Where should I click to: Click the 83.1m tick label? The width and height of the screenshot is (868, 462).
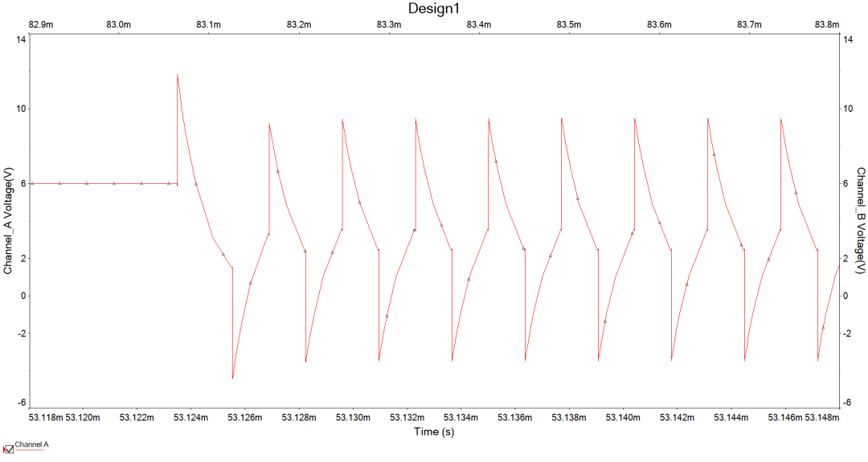point(209,25)
